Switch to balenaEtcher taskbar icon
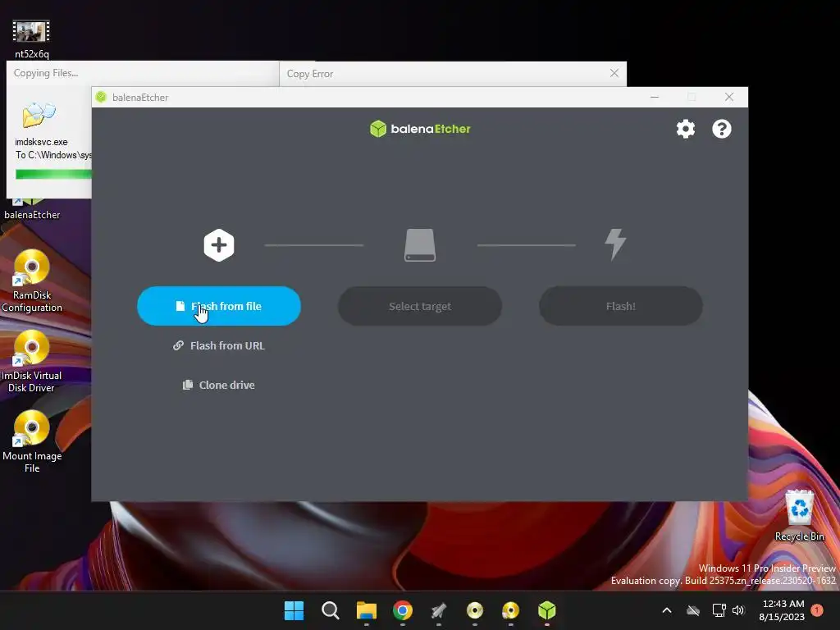The image size is (840, 630). tap(547, 610)
